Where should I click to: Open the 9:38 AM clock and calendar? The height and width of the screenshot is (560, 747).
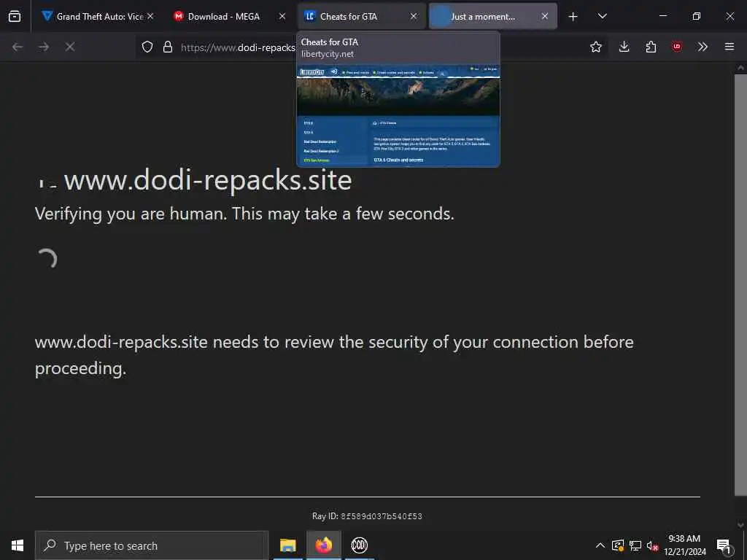point(684,545)
